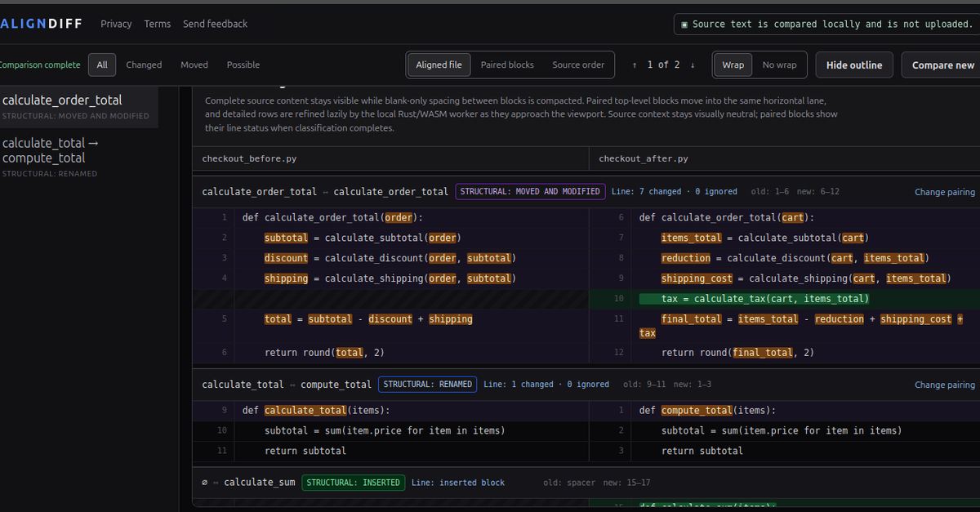Screen dimensions: 980x512
Task: Switch to Aligned file view
Action: point(439,65)
